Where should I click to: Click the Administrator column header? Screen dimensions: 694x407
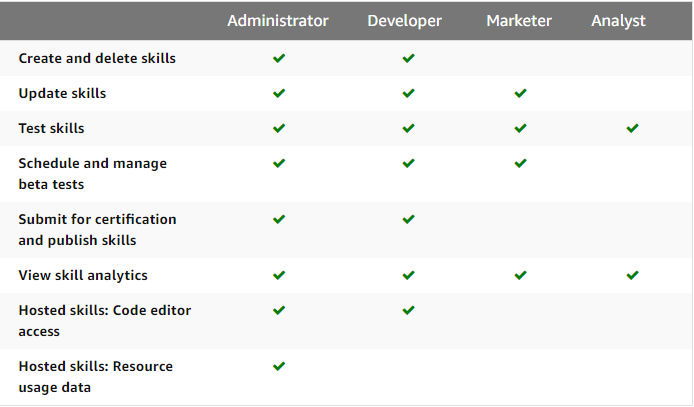[x=278, y=21]
